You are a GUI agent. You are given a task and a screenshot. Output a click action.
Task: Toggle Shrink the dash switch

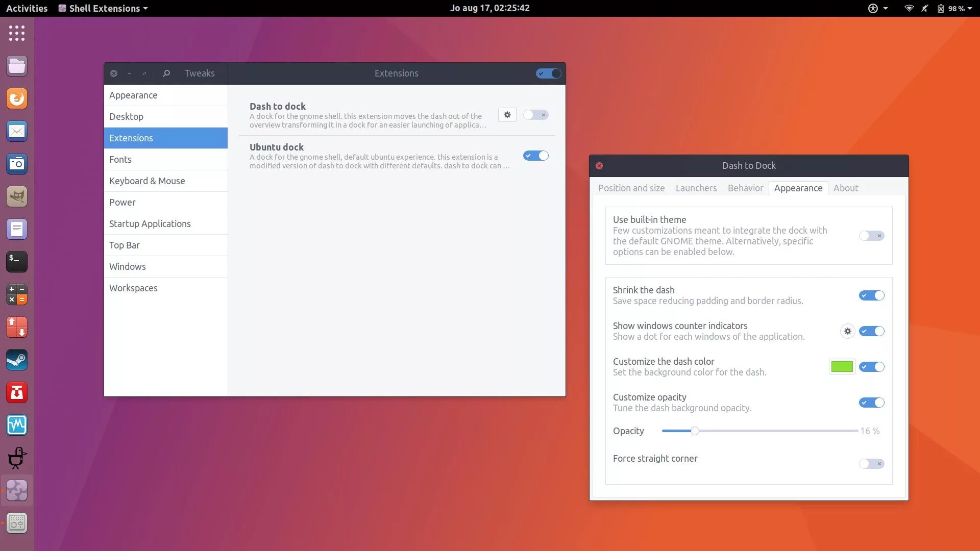tap(871, 295)
